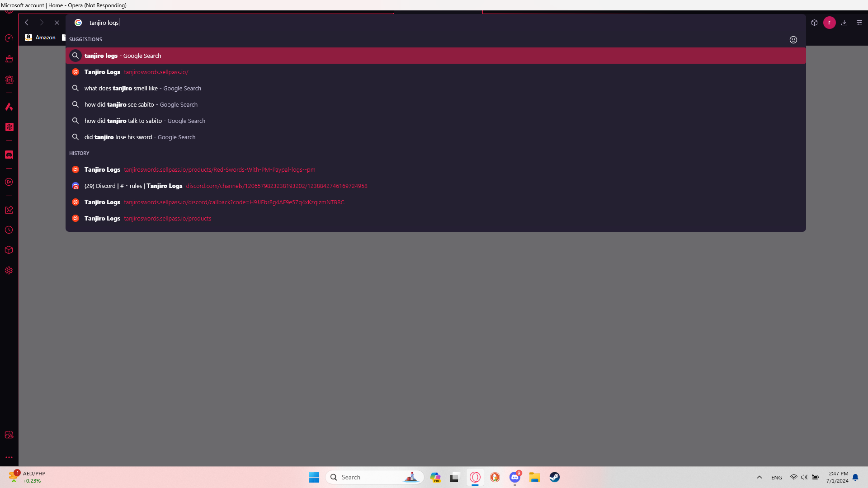Screen dimensions: 868x488
Task: Open the Windows Start menu
Action: pos(314,477)
